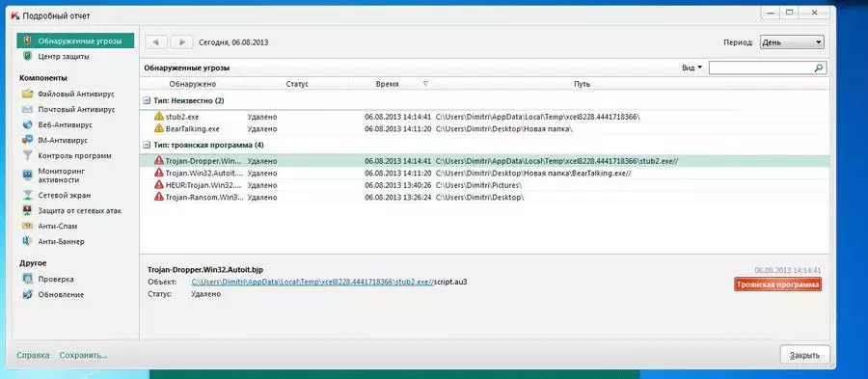This screenshot has width=868, height=379.
Task: Click the Анти-Спам icon
Action: pos(28,227)
